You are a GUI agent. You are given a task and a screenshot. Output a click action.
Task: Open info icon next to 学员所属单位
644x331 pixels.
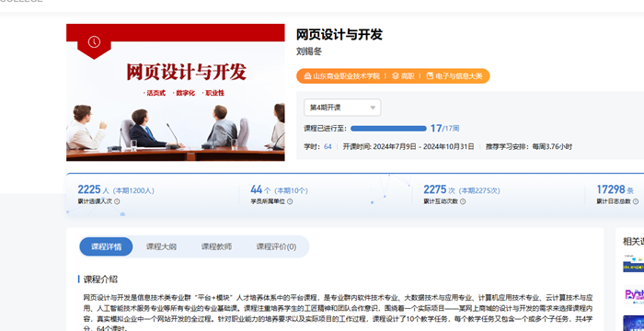290,201
